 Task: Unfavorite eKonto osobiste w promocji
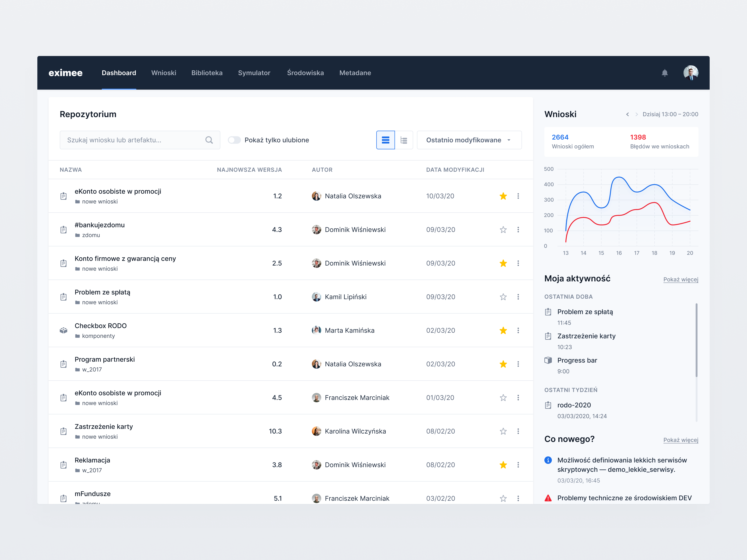tap(503, 196)
